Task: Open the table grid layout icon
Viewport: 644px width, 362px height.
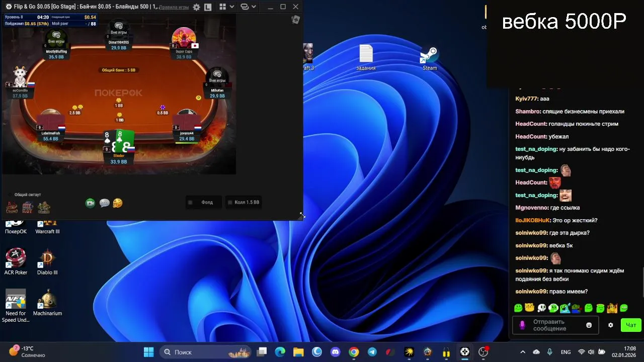Action: (x=222, y=7)
